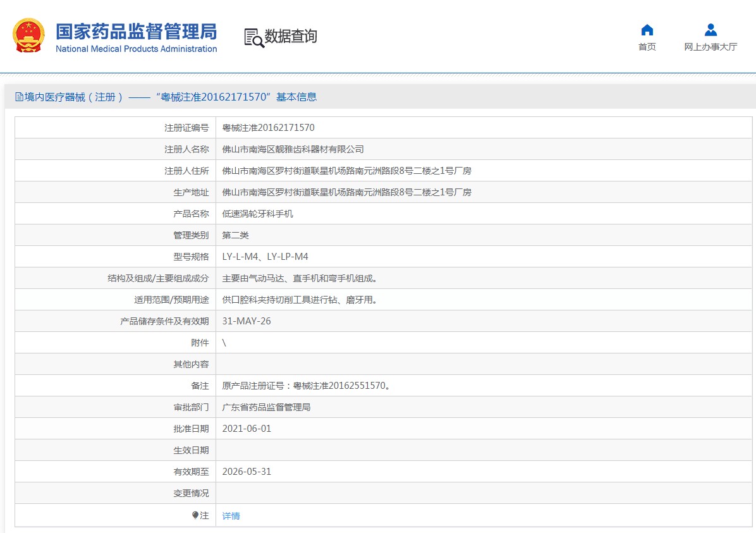Click the 有效期至 row label
The height and width of the screenshot is (533, 756).
(191, 472)
